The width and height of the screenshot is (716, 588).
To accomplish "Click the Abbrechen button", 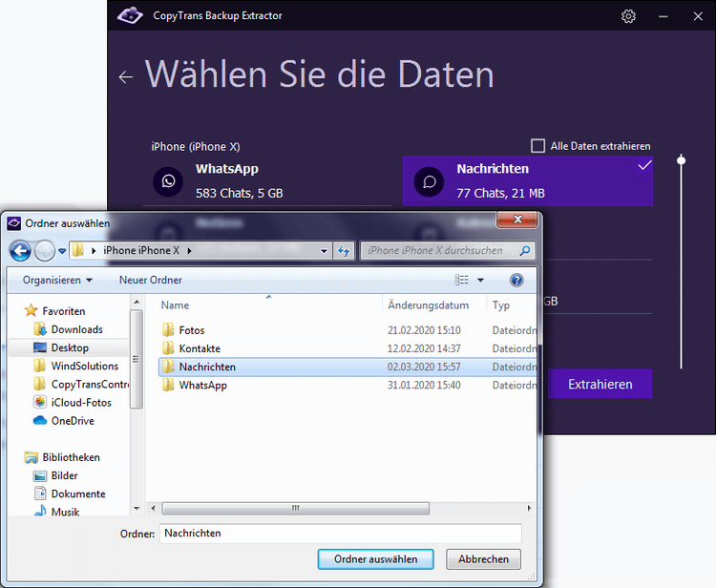I will pos(483,559).
